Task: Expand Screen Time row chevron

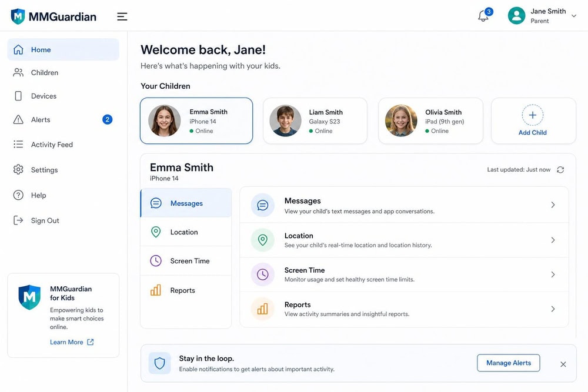Action: point(553,274)
